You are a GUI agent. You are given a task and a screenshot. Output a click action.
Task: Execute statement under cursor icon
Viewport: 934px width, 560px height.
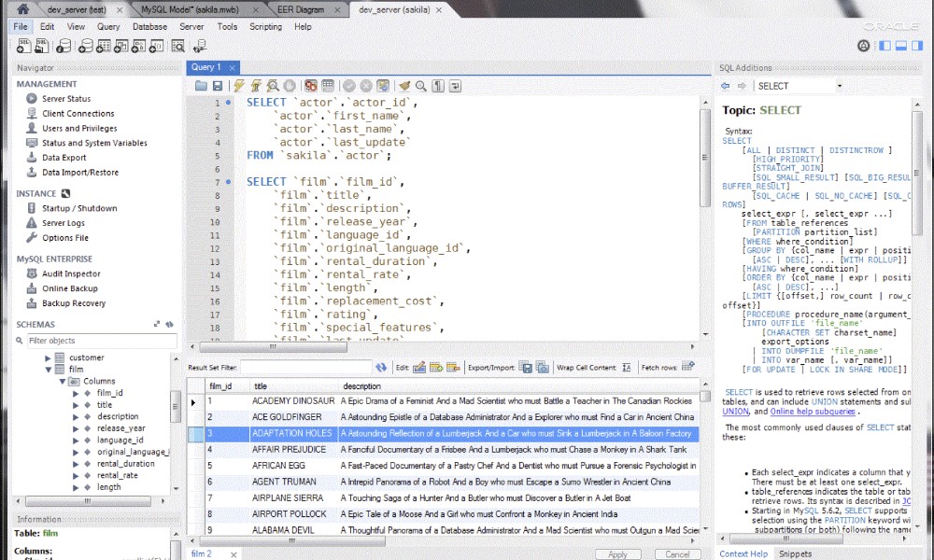point(256,86)
